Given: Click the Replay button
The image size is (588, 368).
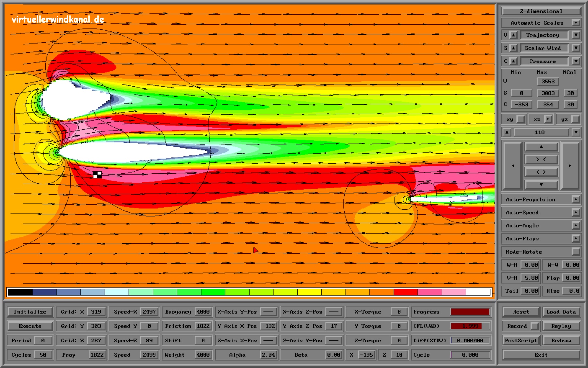Looking at the screenshot, I should (561, 326).
